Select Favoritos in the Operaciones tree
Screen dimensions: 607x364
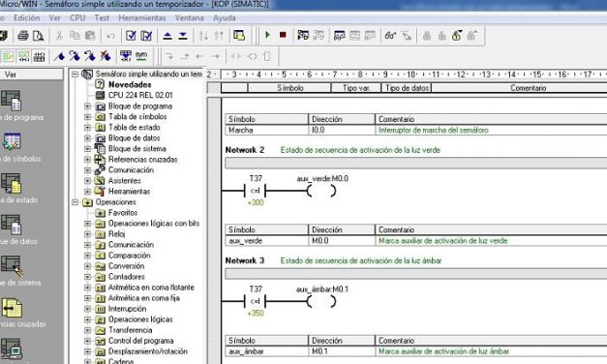point(123,213)
